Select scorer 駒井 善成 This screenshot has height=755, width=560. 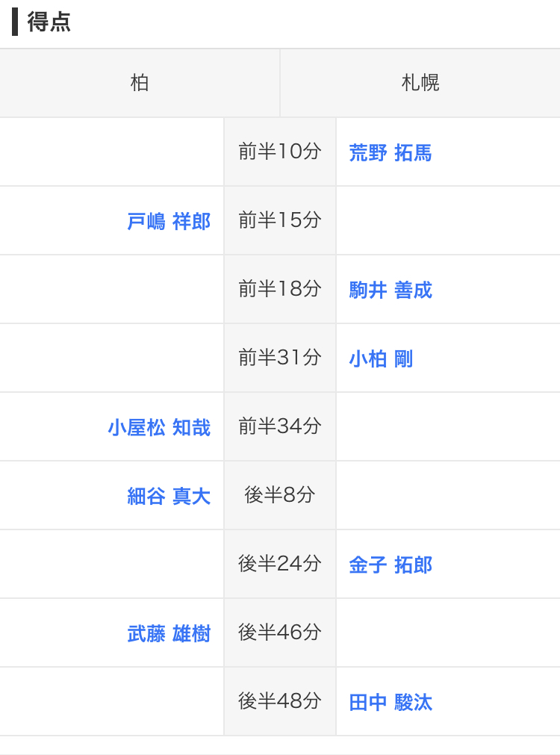point(391,290)
